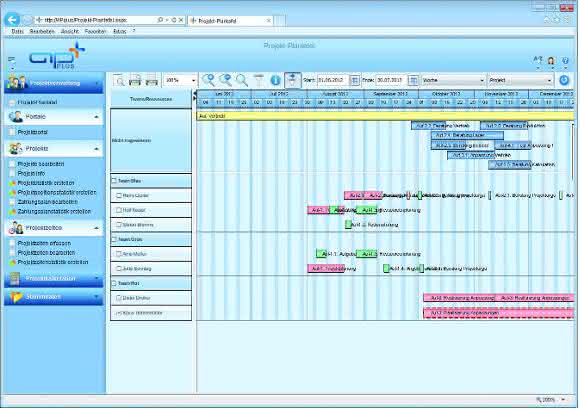Viewport: 580px width, 409px height.
Task: Select the Projekt-Plantafel browser tab
Action: tap(230, 21)
